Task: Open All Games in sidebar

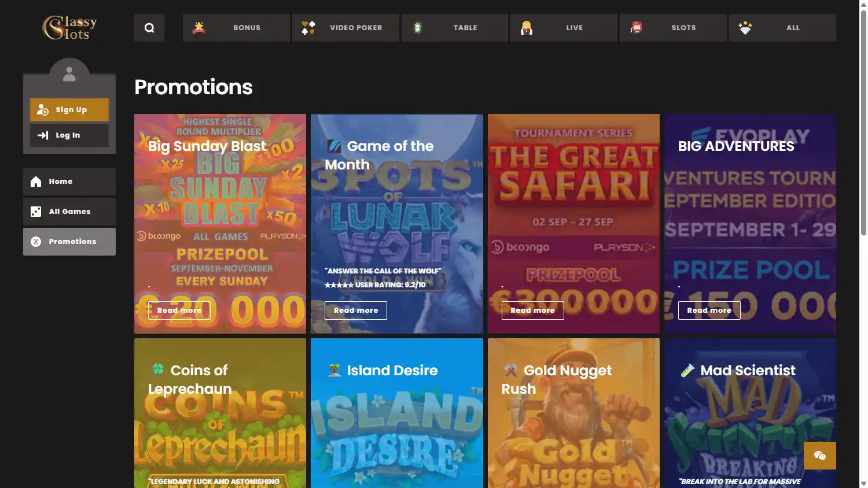Action: [x=69, y=212]
